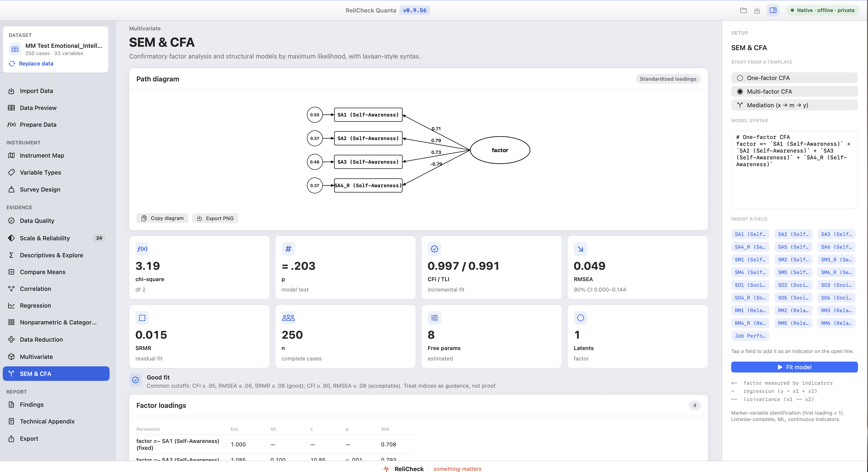
Task: Open Prepare Data in the sidebar
Action: (x=56, y=124)
